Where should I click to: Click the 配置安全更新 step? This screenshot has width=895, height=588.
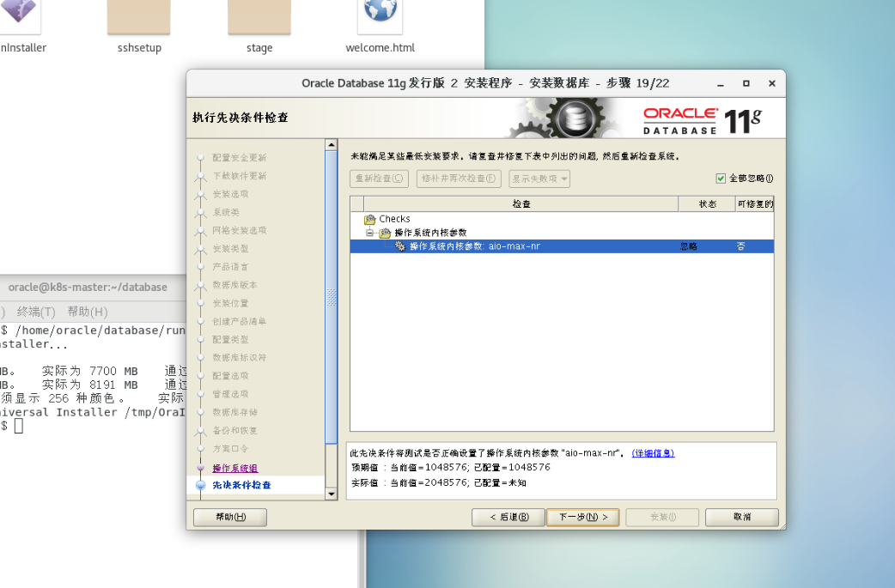[239, 157]
